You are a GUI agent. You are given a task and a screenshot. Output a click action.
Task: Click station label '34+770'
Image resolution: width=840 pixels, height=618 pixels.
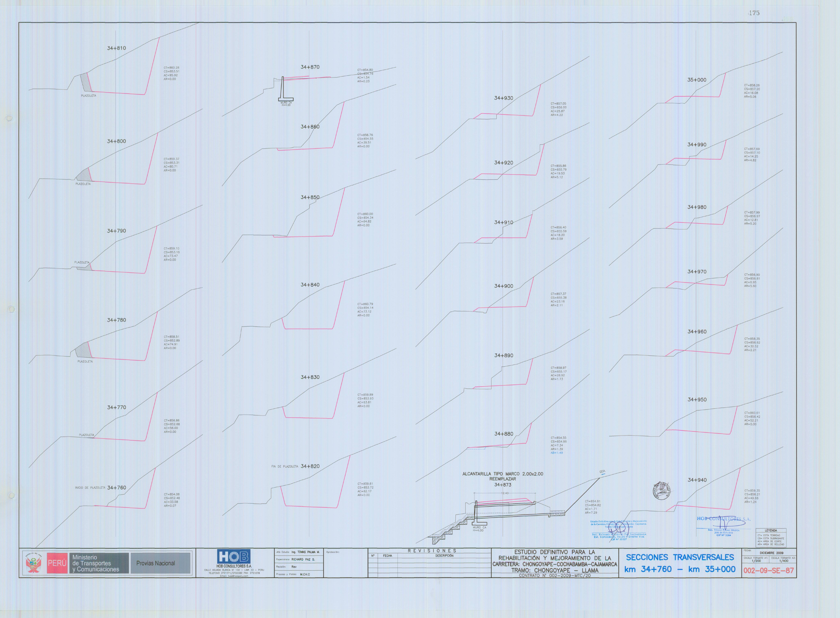[117, 407]
